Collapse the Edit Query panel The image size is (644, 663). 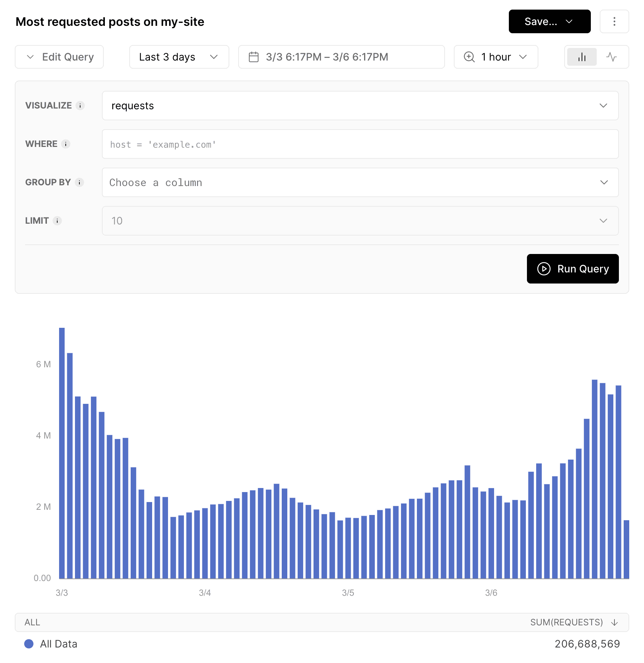(x=59, y=57)
